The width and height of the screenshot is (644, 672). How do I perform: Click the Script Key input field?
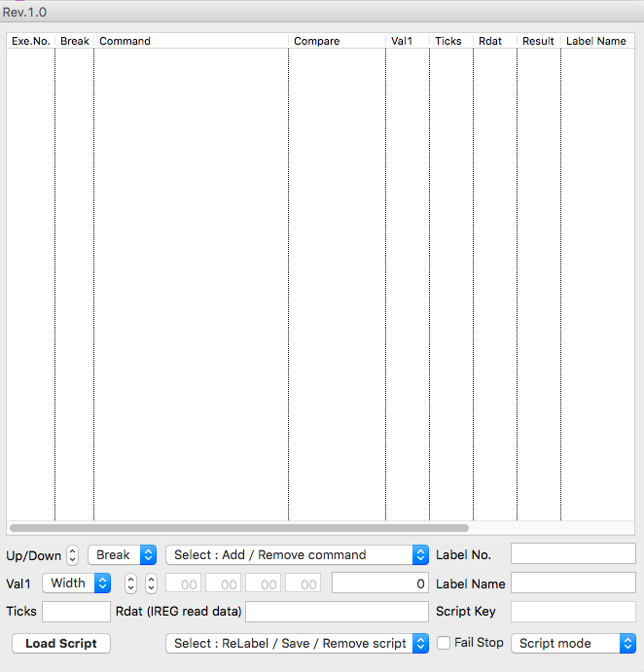tap(573, 612)
